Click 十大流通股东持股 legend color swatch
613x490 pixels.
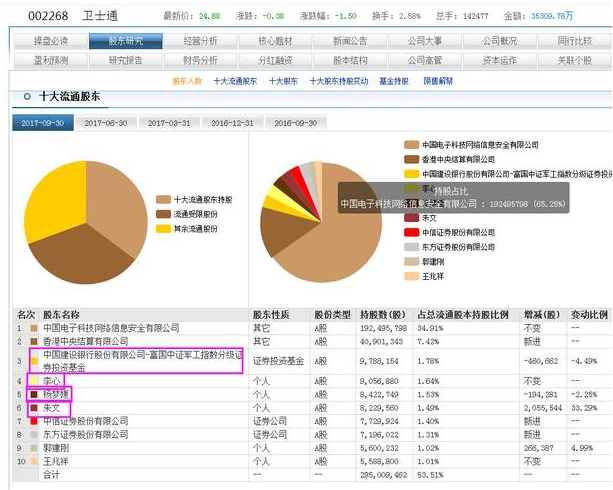[x=163, y=199]
